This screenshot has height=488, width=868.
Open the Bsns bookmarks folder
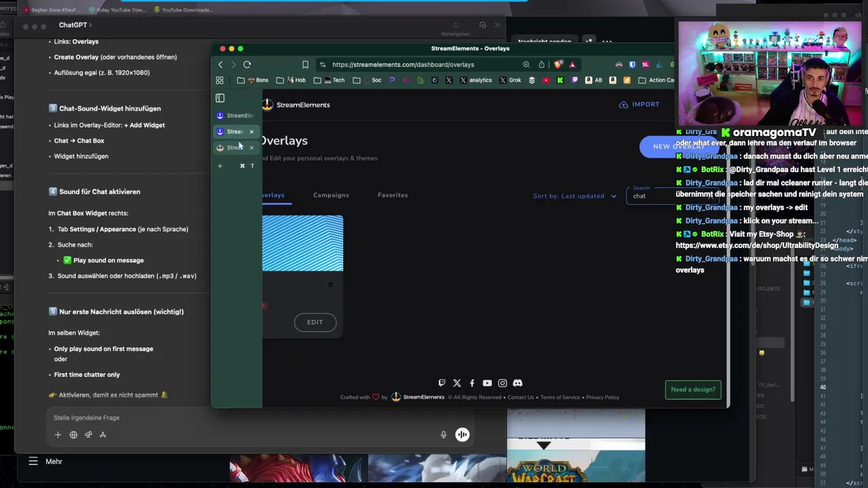(x=254, y=80)
